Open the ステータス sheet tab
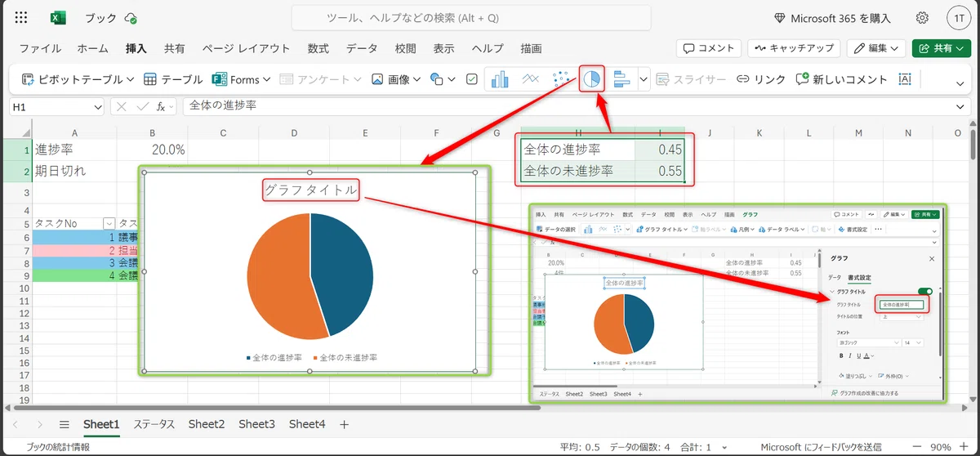The image size is (980, 456). (x=154, y=424)
